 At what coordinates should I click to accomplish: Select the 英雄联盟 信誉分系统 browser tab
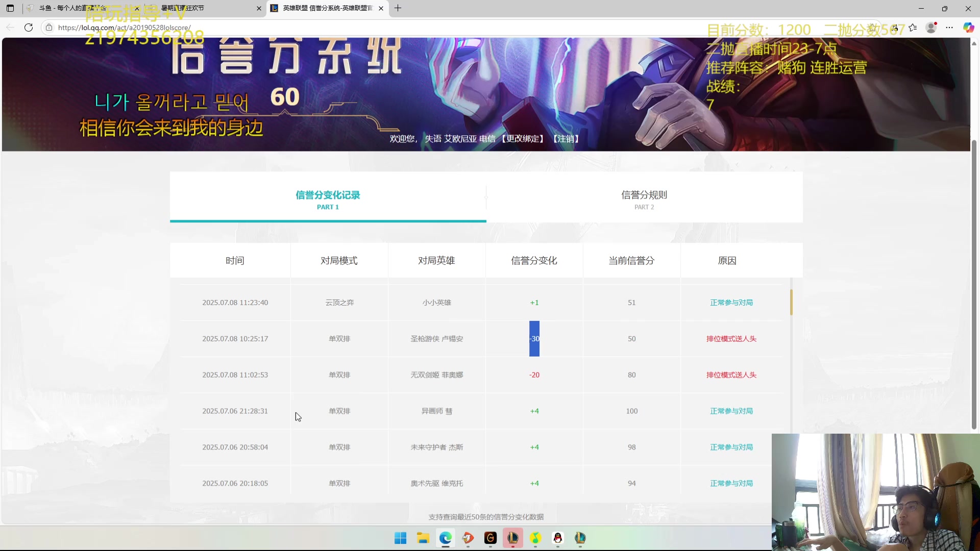click(x=327, y=8)
